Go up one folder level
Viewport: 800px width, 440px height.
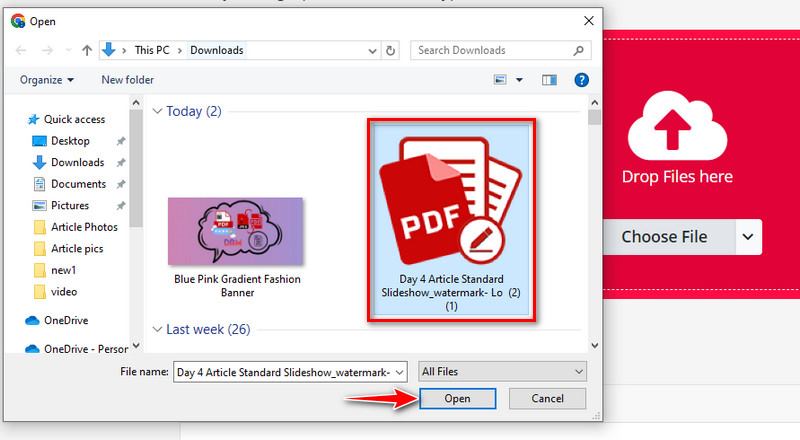(x=87, y=50)
